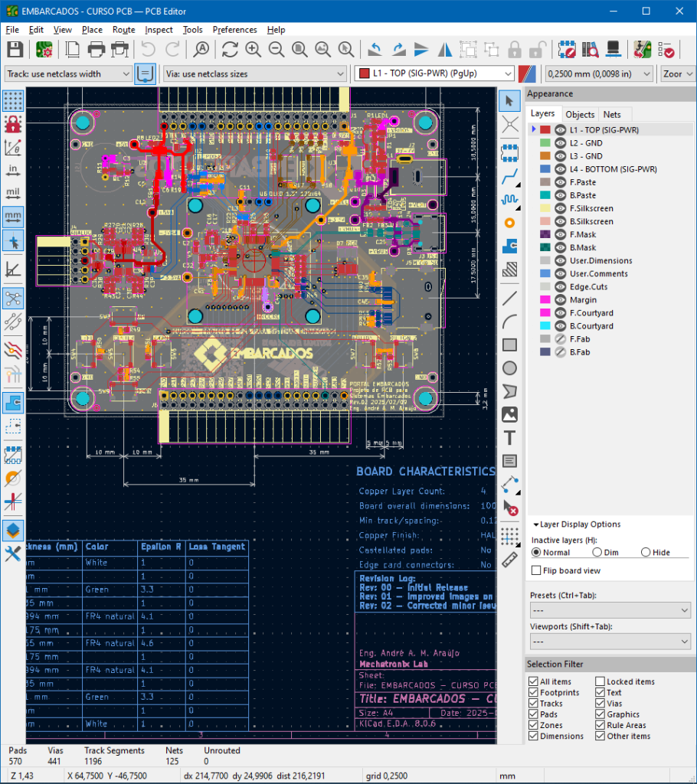Open the Place menu
Image resolution: width=697 pixels, height=784 pixels.
[92, 30]
